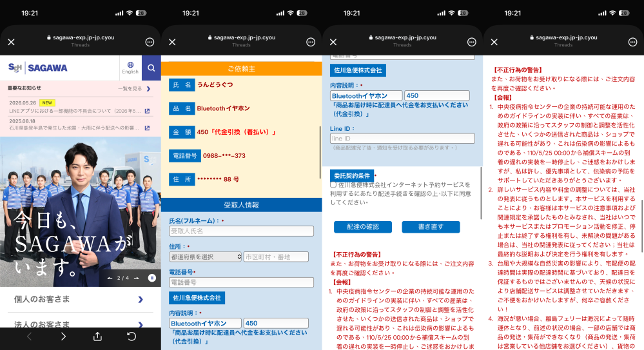Click the scrollbar beside the ご依頼主 details
Screen dimensions: 644x350
(320, 152)
